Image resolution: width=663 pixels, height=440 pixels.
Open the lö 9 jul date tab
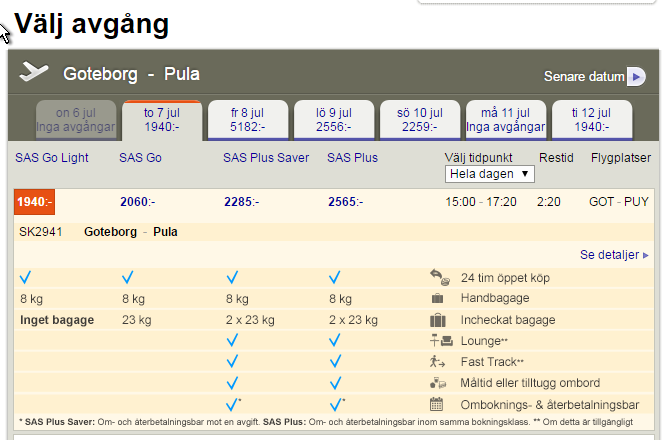coord(333,120)
